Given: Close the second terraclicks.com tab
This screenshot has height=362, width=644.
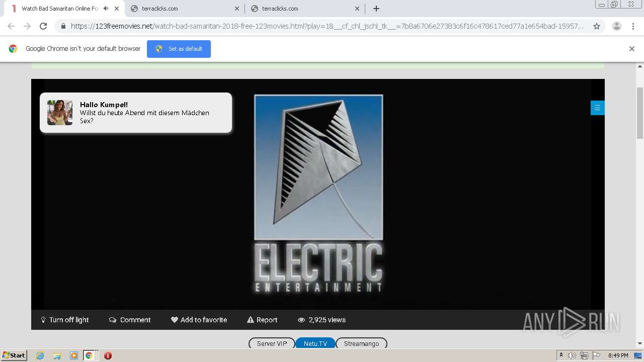Looking at the screenshot, I should click(x=357, y=9).
